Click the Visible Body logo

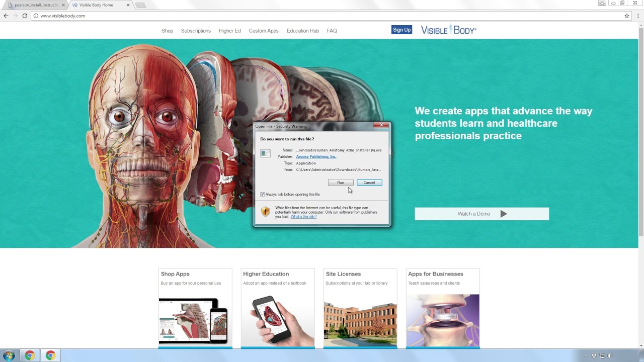(448, 30)
